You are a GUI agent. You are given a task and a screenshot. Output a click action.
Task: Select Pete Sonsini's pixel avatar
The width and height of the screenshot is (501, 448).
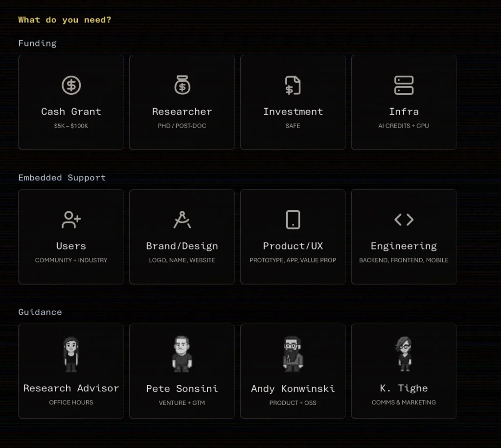(182, 354)
